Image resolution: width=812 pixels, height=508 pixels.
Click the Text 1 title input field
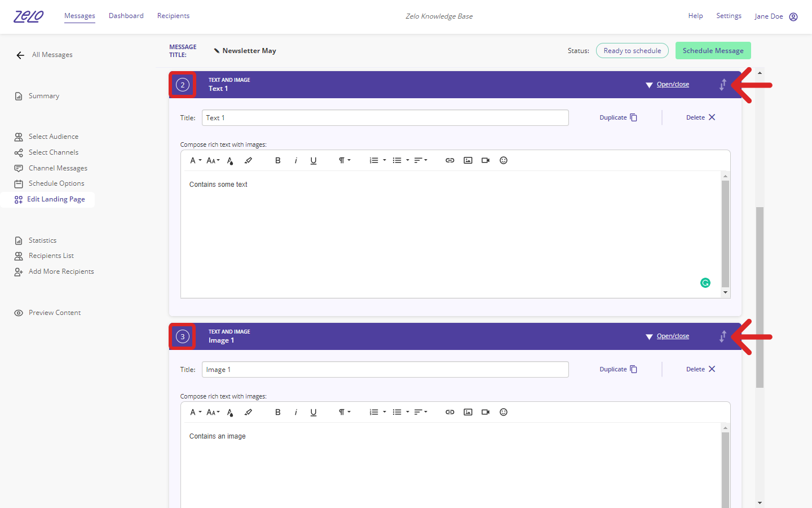(x=385, y=118)
